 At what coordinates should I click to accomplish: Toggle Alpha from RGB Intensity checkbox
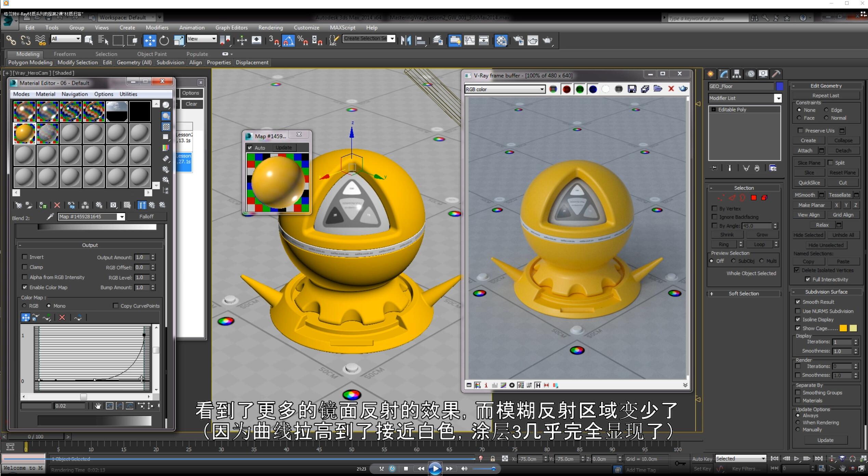[x=25, y=277]
